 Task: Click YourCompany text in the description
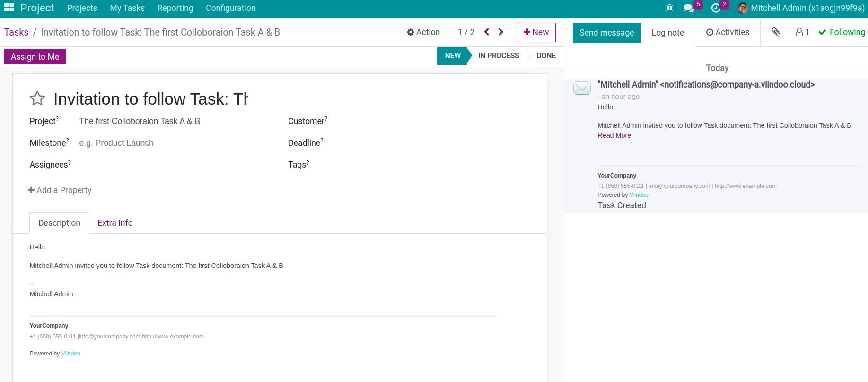point(49,326)
